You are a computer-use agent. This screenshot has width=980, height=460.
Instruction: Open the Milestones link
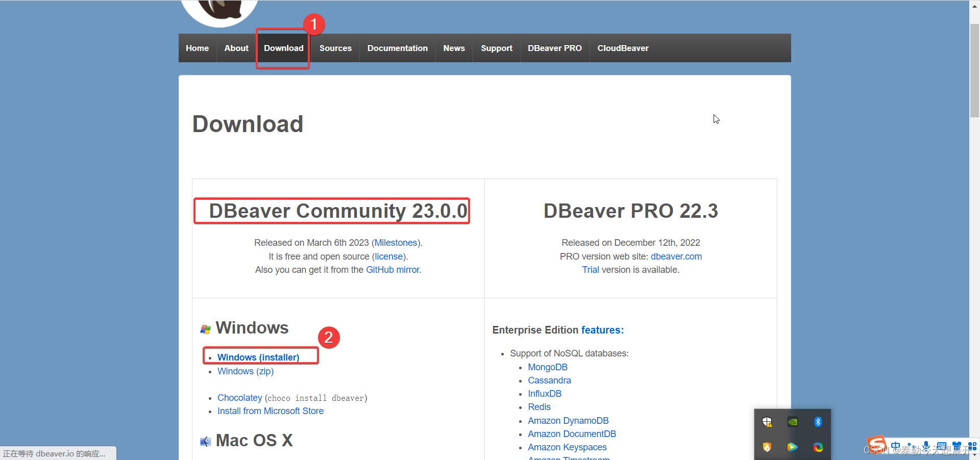point(396,243)
